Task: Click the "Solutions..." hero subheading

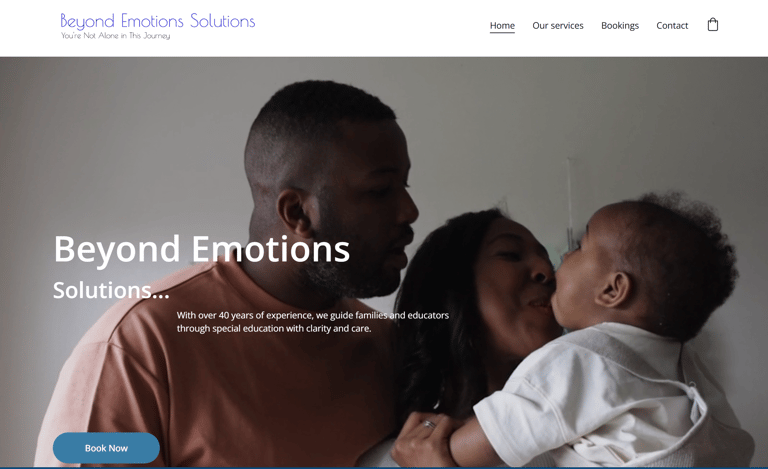Action: click(111, 290)
